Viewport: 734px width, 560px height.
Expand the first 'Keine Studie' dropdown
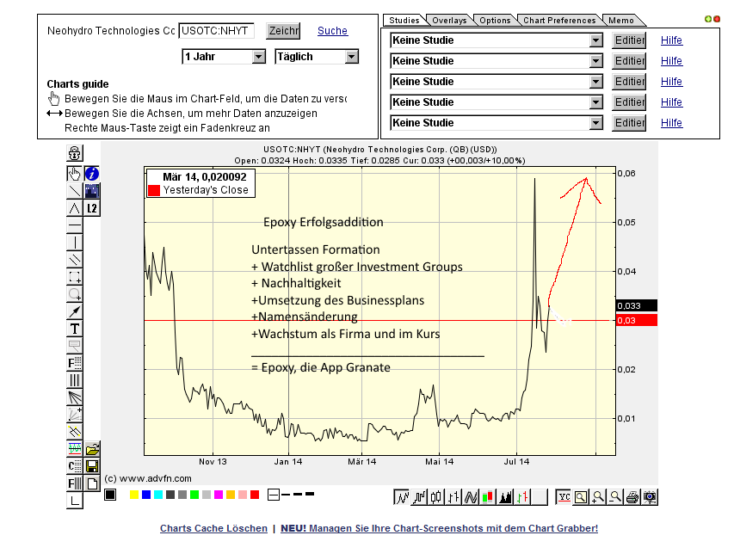point(497,40)
